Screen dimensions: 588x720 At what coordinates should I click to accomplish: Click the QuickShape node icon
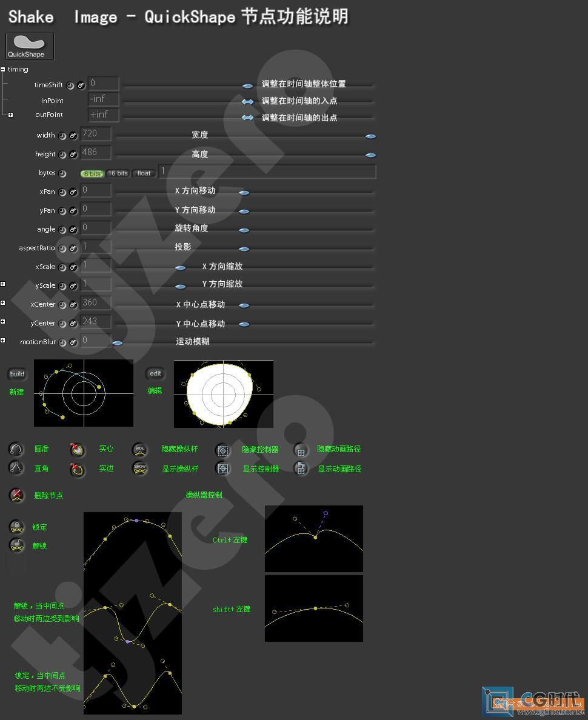[x=30, y=46]
